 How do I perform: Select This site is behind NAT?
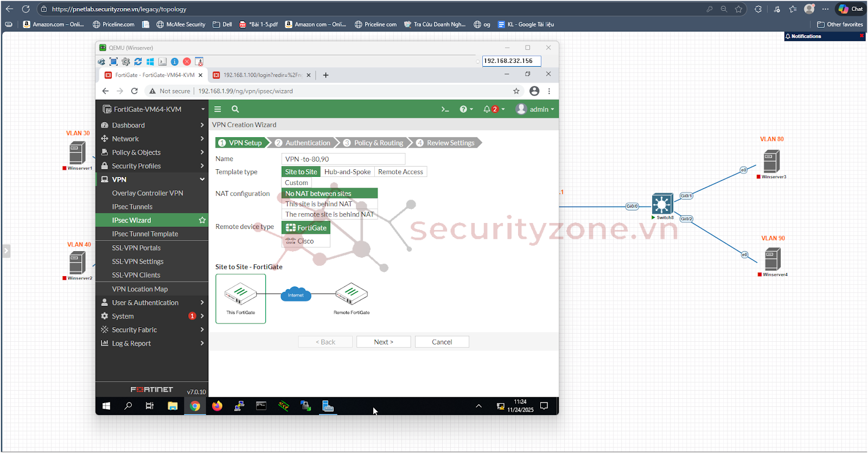[318, 204]
